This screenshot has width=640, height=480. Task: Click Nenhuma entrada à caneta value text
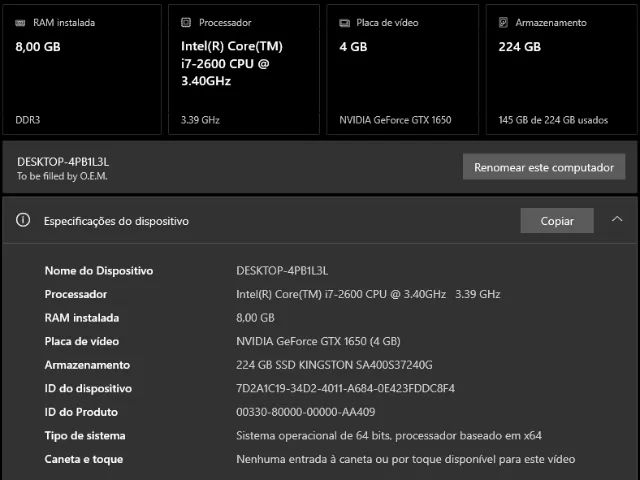click(406, 459)
